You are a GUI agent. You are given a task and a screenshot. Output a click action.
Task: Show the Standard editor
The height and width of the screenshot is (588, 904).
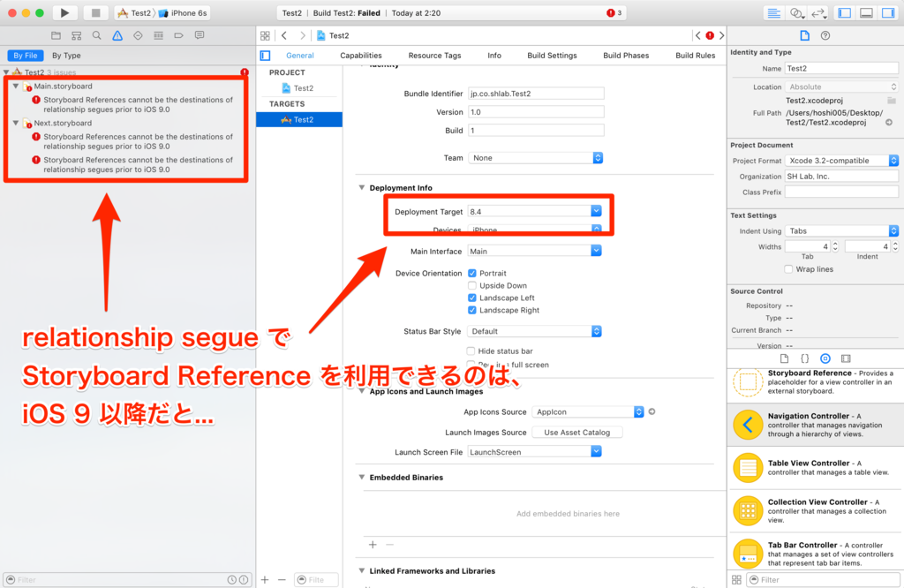click(773, 12)
